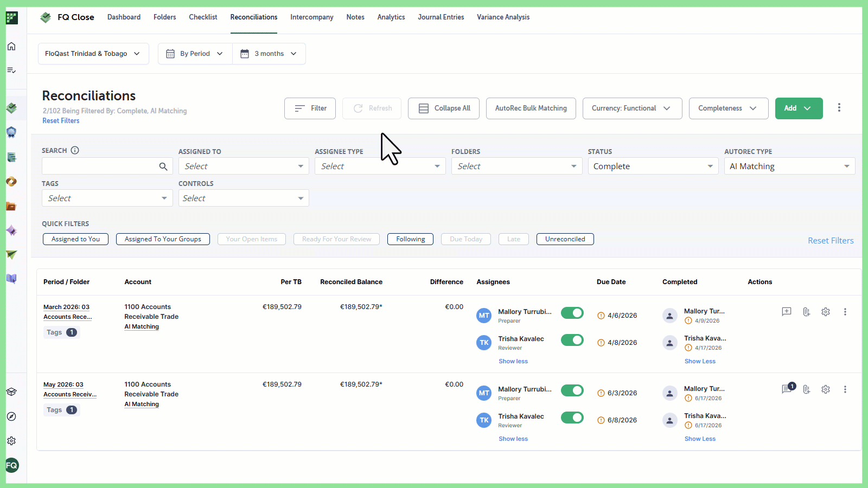
Task: Click the AutoRec Bulk Matching button
Action: coord(531,108)
